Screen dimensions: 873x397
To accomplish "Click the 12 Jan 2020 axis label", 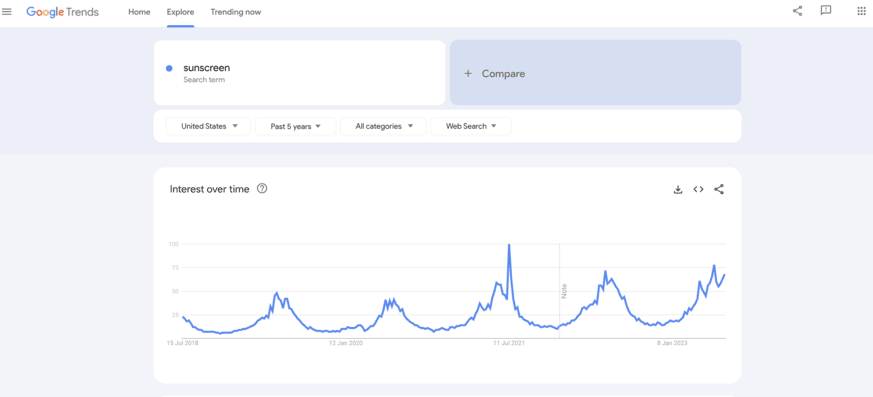I will [x=346, y=344].
